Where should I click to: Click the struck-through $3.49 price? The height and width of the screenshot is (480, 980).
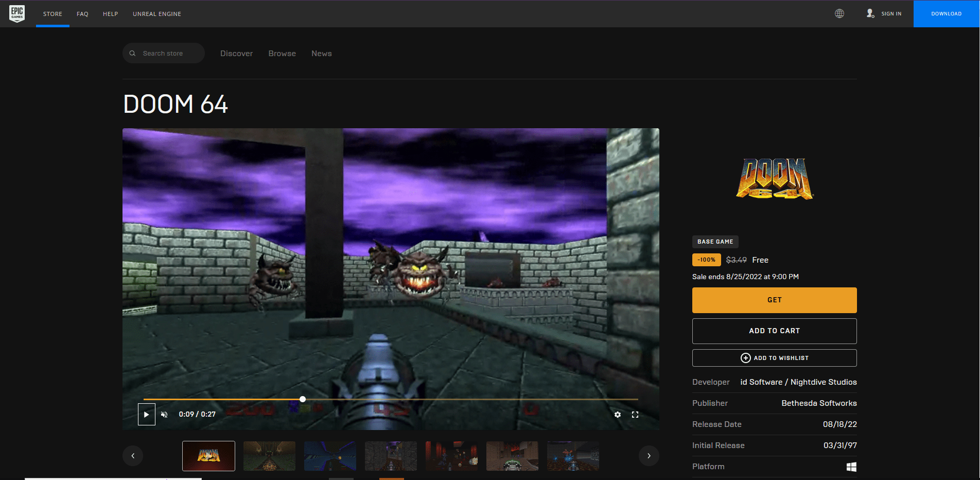[737, 260]
